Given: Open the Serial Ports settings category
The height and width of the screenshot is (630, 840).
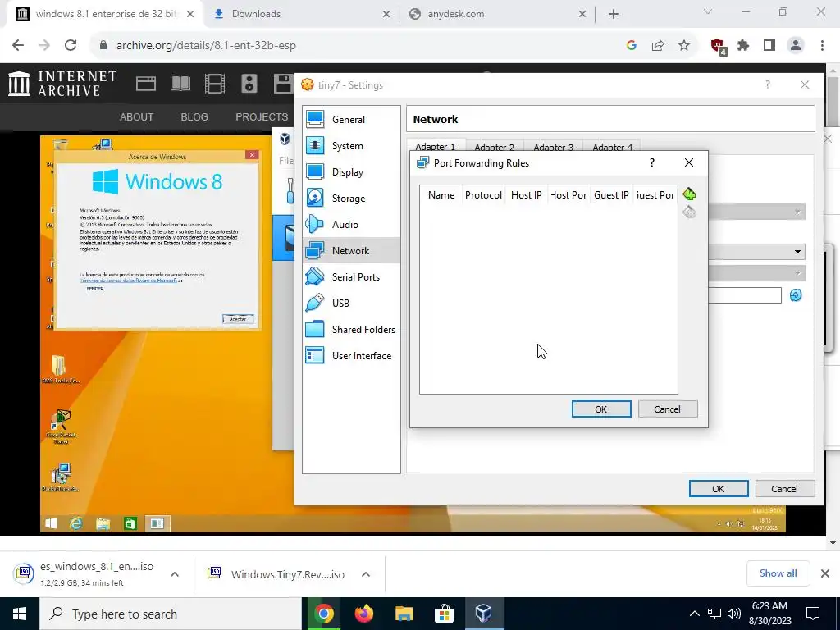Looking at the screenshot, I should pyautogui.click(x=351, y=277).
